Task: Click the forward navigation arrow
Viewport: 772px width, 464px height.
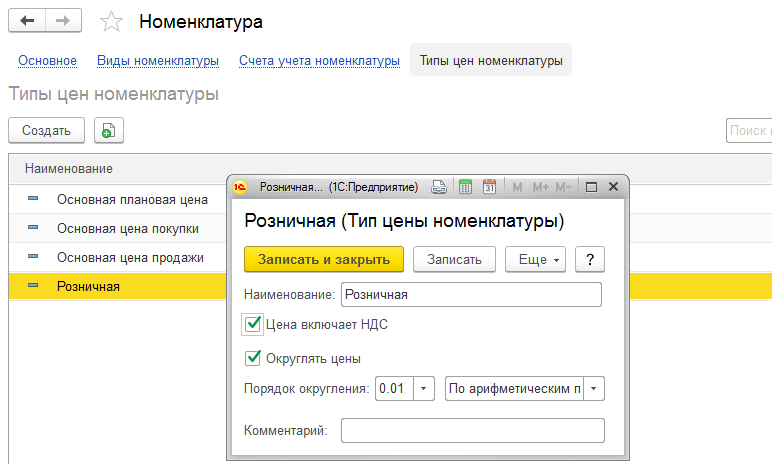Action: pos(63,21)
